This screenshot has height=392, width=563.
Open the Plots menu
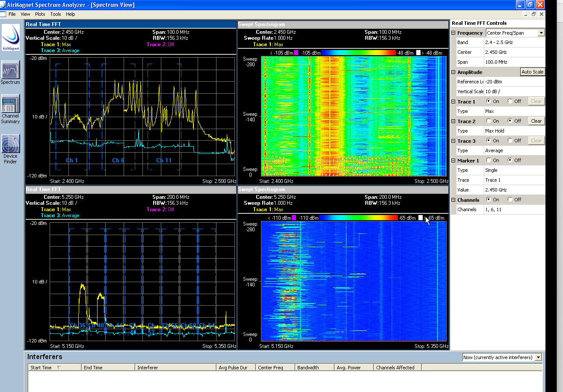click(x=40, y=14)
